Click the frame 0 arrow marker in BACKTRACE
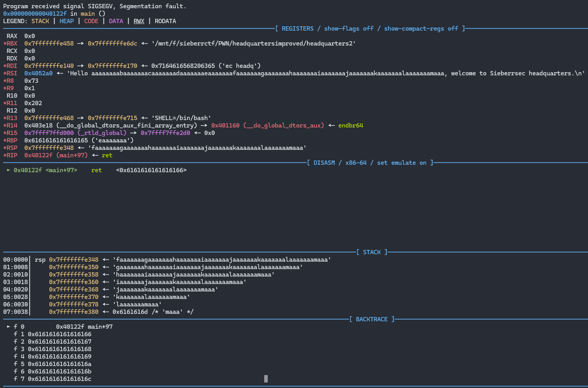This screenshot has width=588, height=388. 9,327
